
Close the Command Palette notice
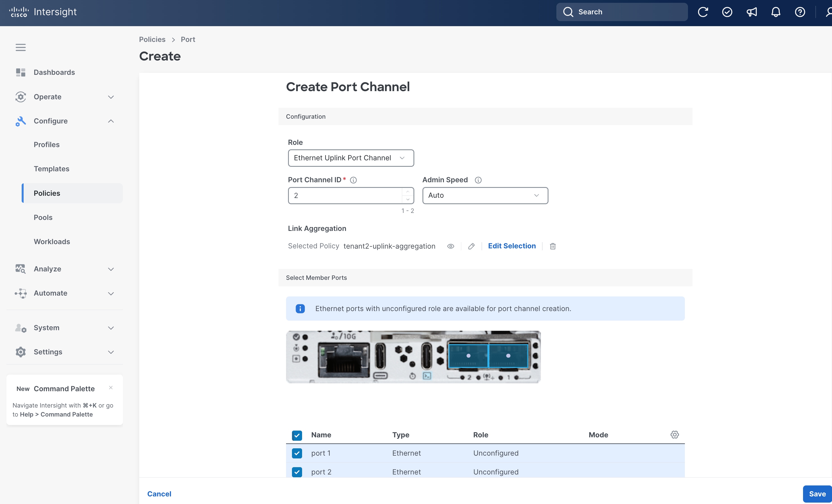click(111, 388)
